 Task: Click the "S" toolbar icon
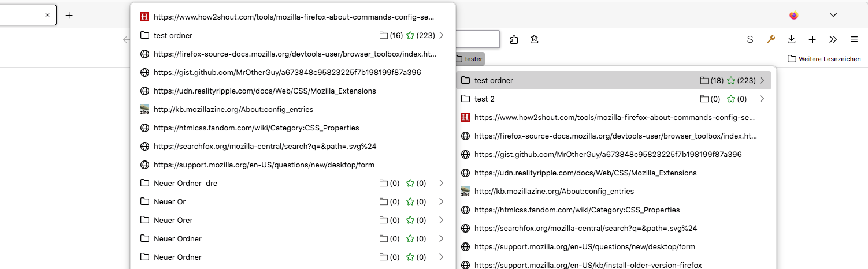750,39
